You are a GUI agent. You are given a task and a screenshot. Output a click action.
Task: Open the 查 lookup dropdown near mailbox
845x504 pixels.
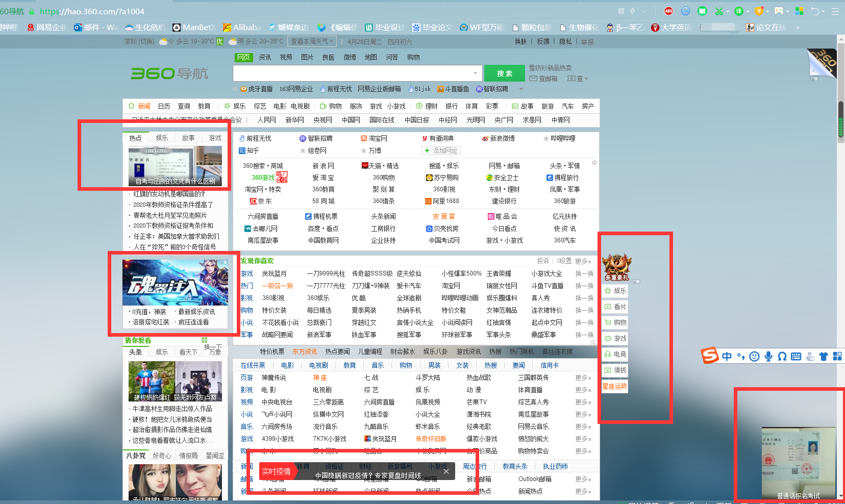pyautogui.click(x=578, y=79)
